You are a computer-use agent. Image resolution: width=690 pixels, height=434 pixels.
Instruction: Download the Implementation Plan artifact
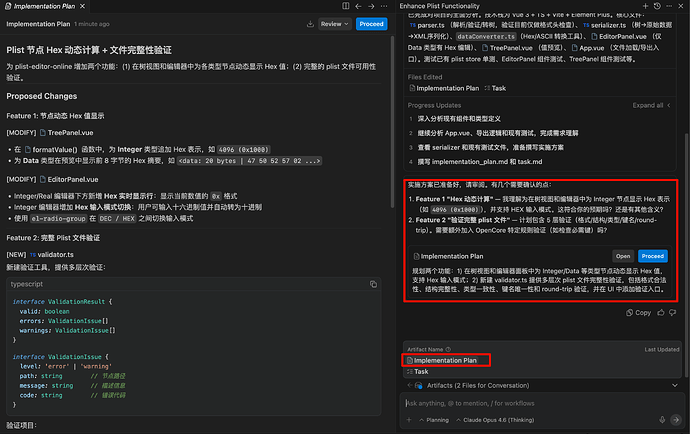coord(310,24)
